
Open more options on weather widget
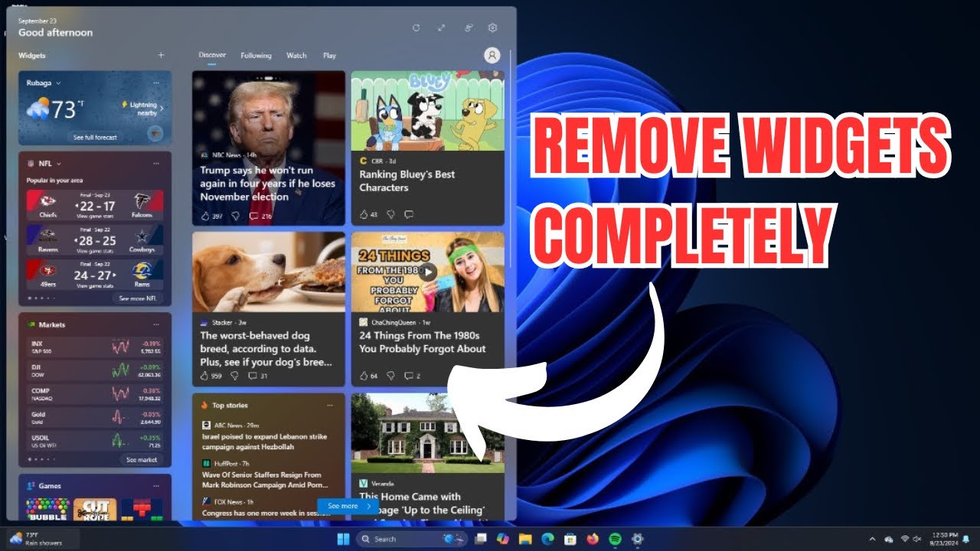[156, 83]
